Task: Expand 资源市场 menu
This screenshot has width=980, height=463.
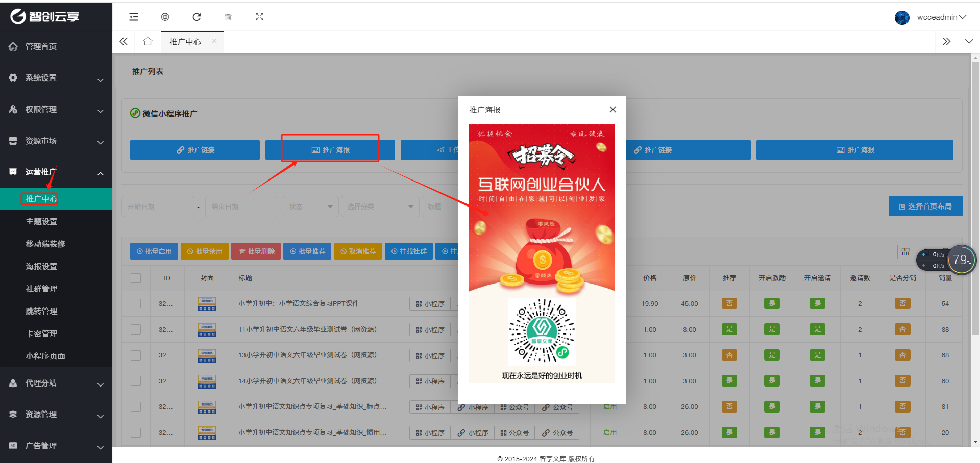Action: coord(56,141)
